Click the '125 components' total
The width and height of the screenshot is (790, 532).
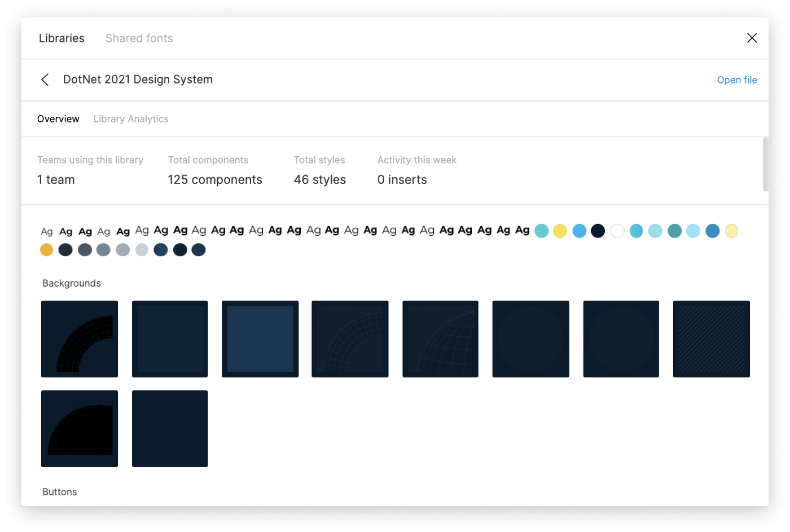(215, 180)
